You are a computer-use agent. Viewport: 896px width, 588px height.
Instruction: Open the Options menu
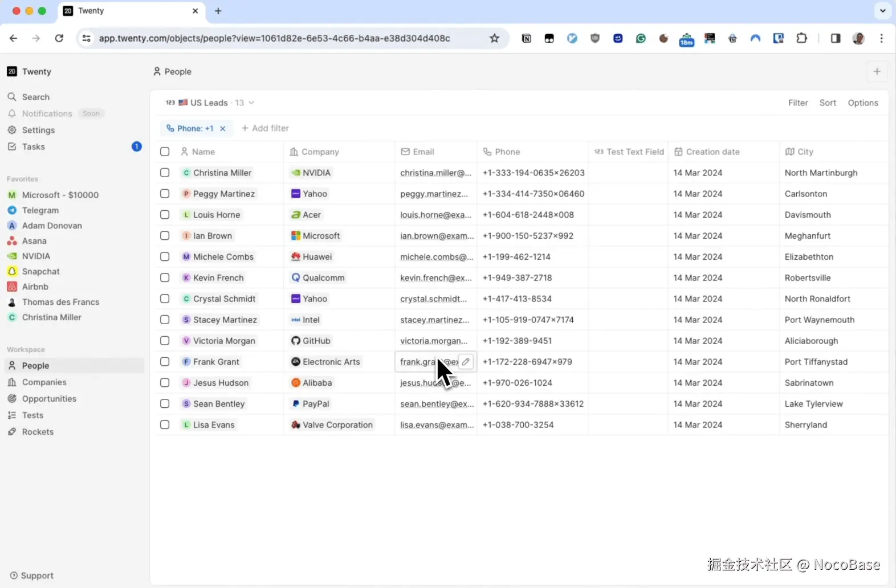[x=863, y=103]
